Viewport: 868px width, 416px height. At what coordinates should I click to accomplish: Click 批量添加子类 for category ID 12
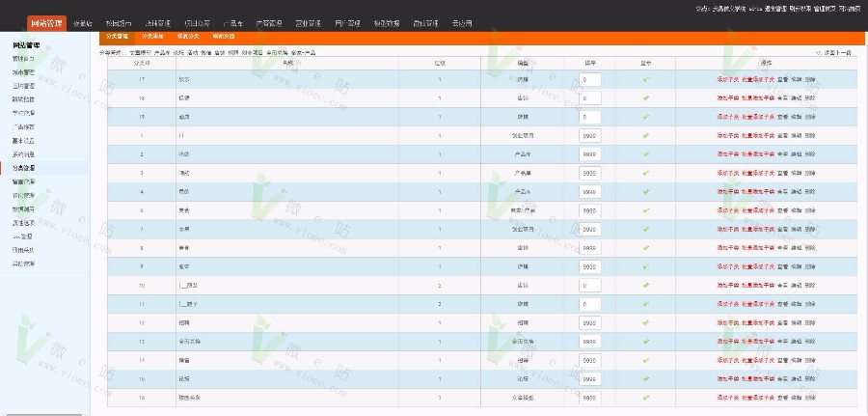tap(758, 323)
